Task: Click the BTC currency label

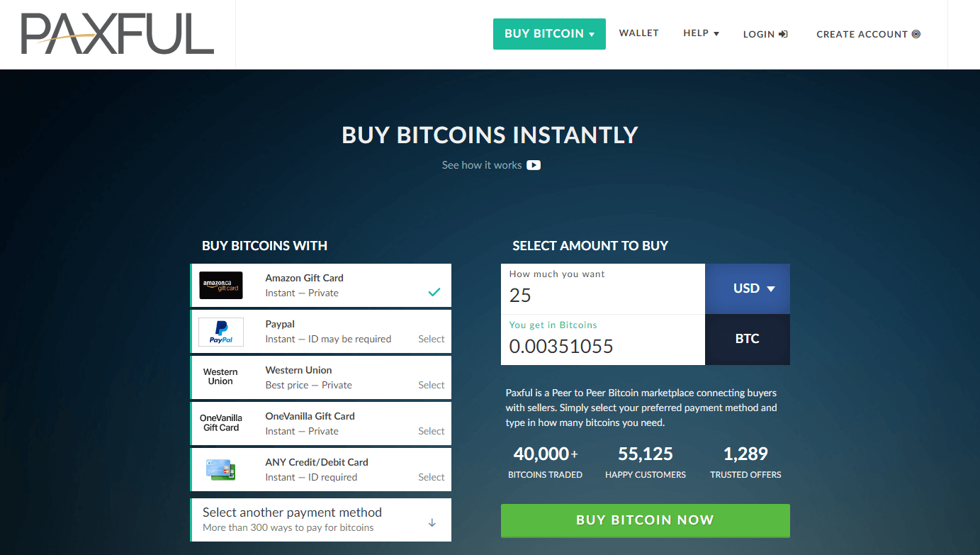Action: tap(748, 340)
